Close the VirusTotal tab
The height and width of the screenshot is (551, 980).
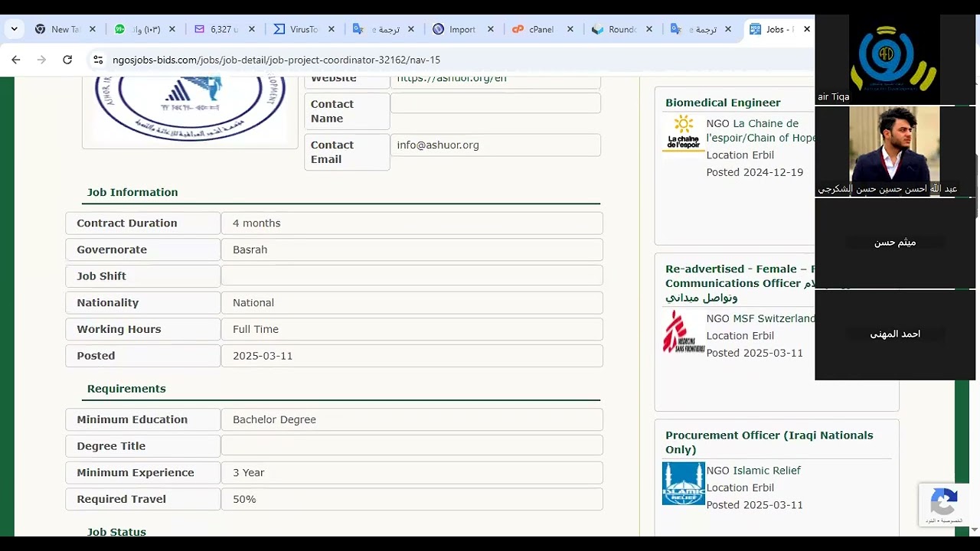[x=331, y=29]
